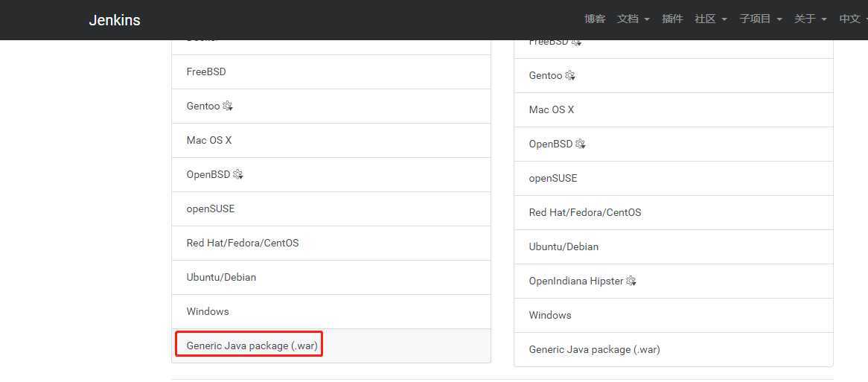
Task: Click the gear icon next to left-list OpenBSD
Action: pyautogui.click(x=238, y=175)
